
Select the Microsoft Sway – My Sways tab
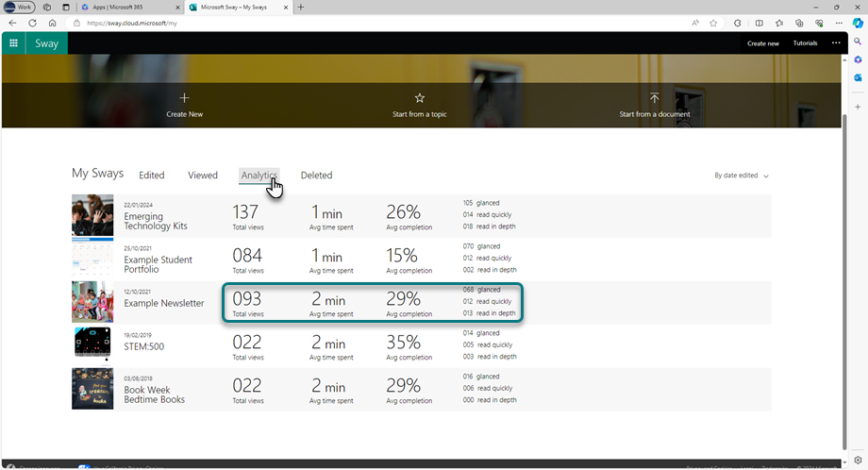(x=238, y=8)
